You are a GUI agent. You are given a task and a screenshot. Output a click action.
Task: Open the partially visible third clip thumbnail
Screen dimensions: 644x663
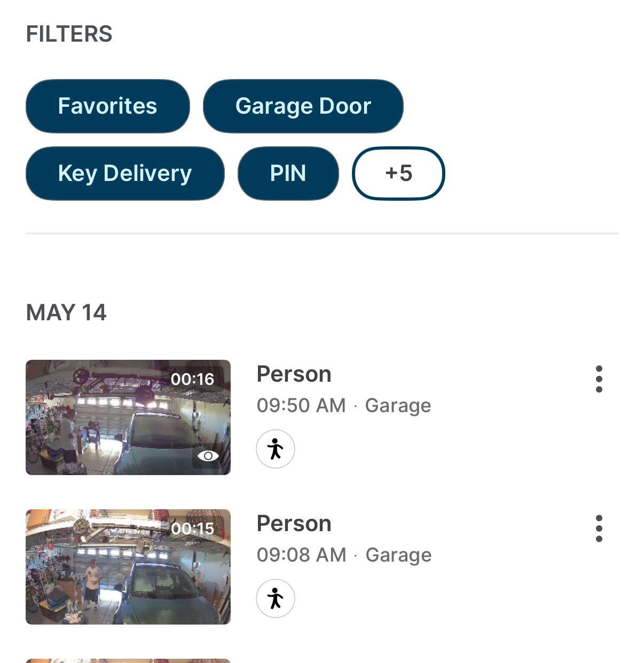click(x=128, y=661)
